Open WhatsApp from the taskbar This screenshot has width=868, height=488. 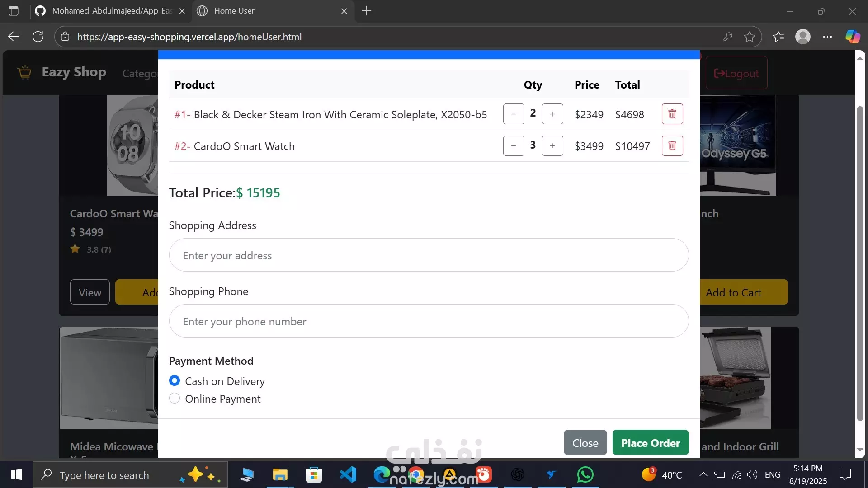pos(585,475)
